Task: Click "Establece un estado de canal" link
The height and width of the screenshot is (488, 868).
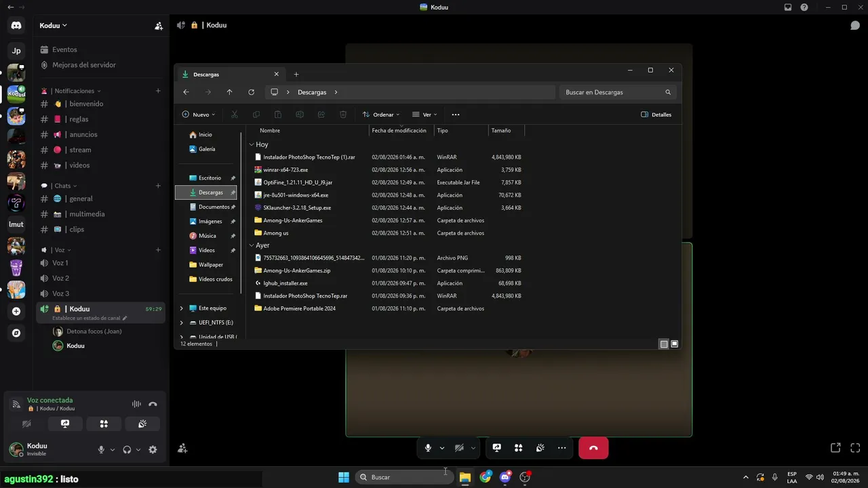Action: click(x=86, y=318)
